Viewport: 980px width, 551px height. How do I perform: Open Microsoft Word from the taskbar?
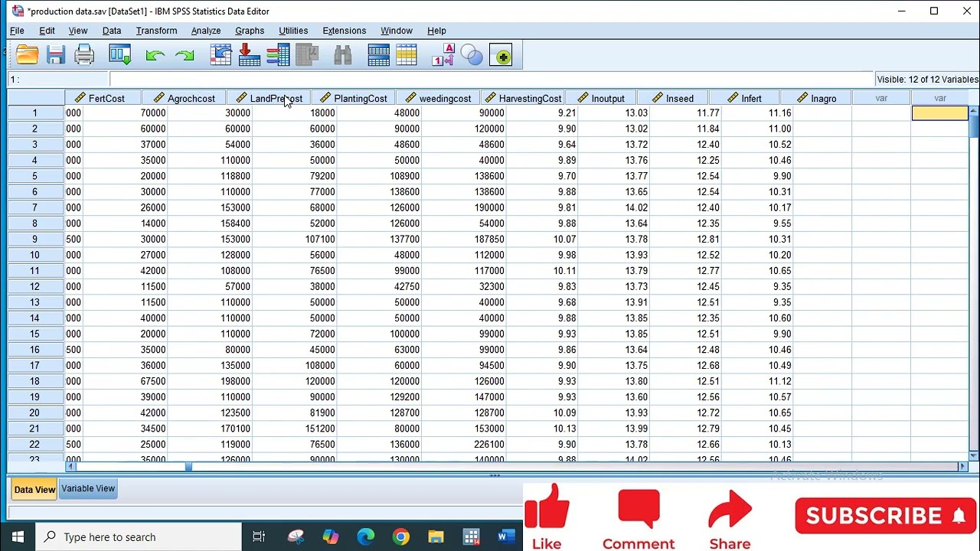click(505, 536)
